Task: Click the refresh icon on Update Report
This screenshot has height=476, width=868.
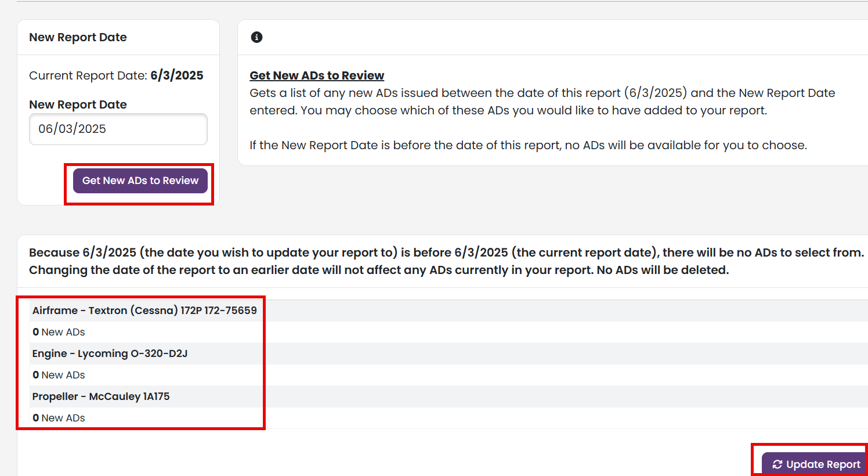Action: click(x=777, y=464)
